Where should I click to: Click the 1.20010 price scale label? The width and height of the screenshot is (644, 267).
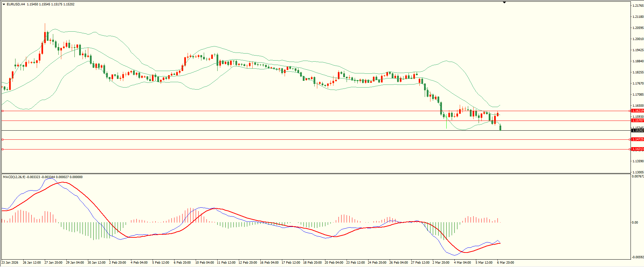(x=638, y=39)
